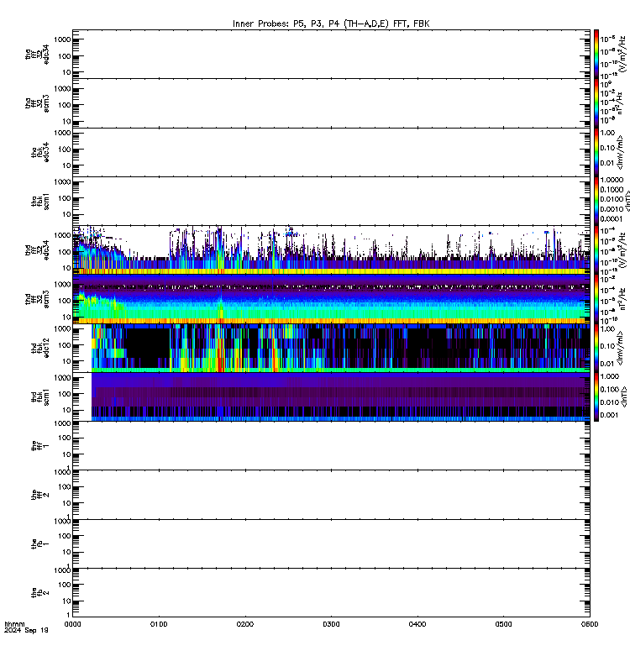Click the empty 'the fb 2' plot panel
Image resolution: width=630 pixels, height=672 pixels.
(x=331, y=593)
